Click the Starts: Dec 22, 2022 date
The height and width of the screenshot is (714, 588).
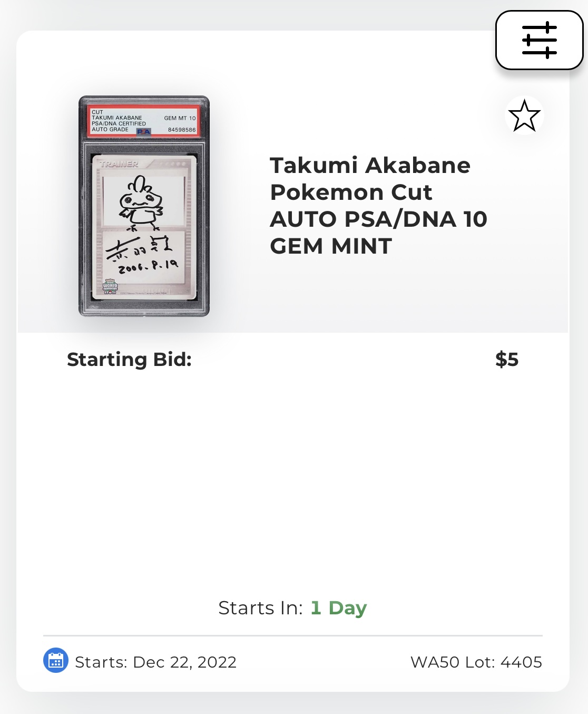[155, 662]
